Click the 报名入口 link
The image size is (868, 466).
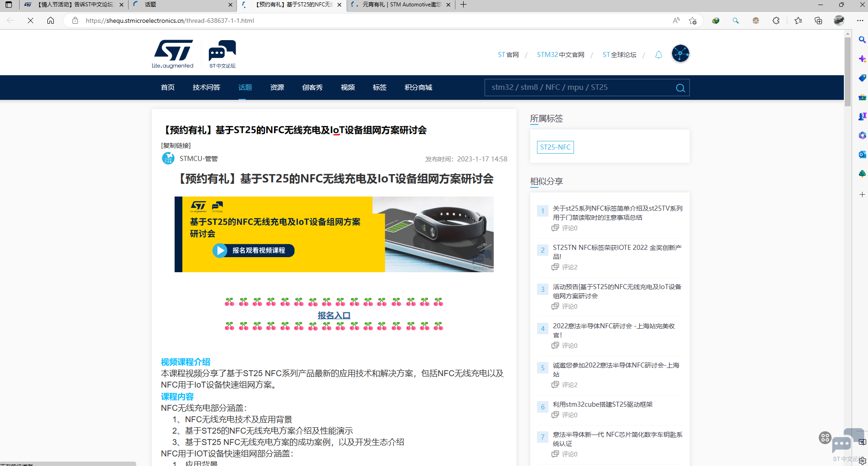tap(334, 316)
